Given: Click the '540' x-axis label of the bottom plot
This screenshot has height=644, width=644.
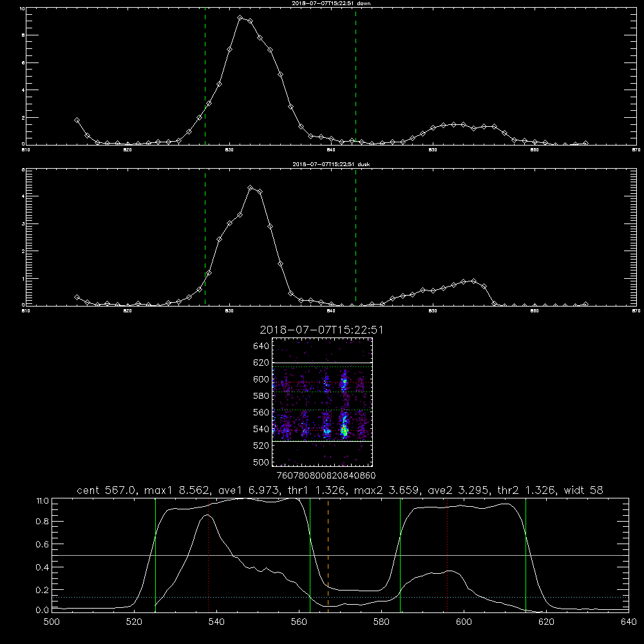Looking at the screenshot, I should click(x=216, y=622).
